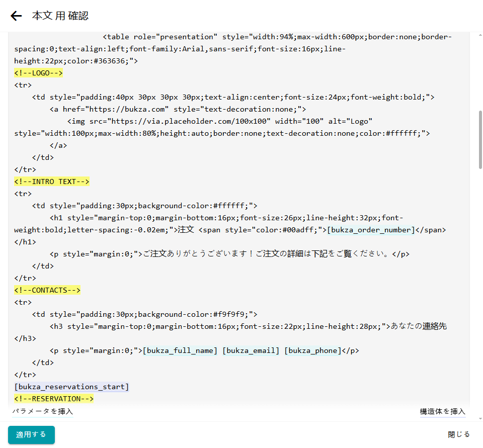Click 閉じる to close the editor
483x448 pixels.
[x=458, y=434]
